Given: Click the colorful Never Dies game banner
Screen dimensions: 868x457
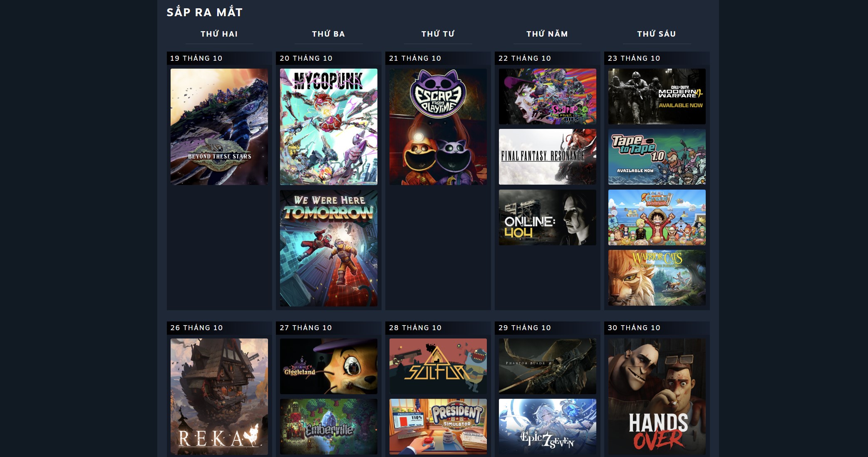Looking at the screenshot, I should pos(548,96).
